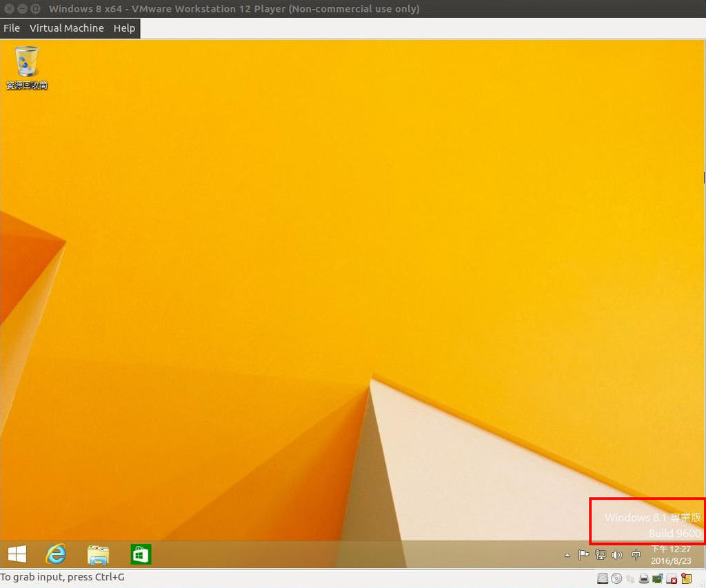Image resolution: width=706 pixels, height=588 pixels.
Task: Expand hidden system tray icons arrow
Action: pyautogui.click(x=567, y=556)
